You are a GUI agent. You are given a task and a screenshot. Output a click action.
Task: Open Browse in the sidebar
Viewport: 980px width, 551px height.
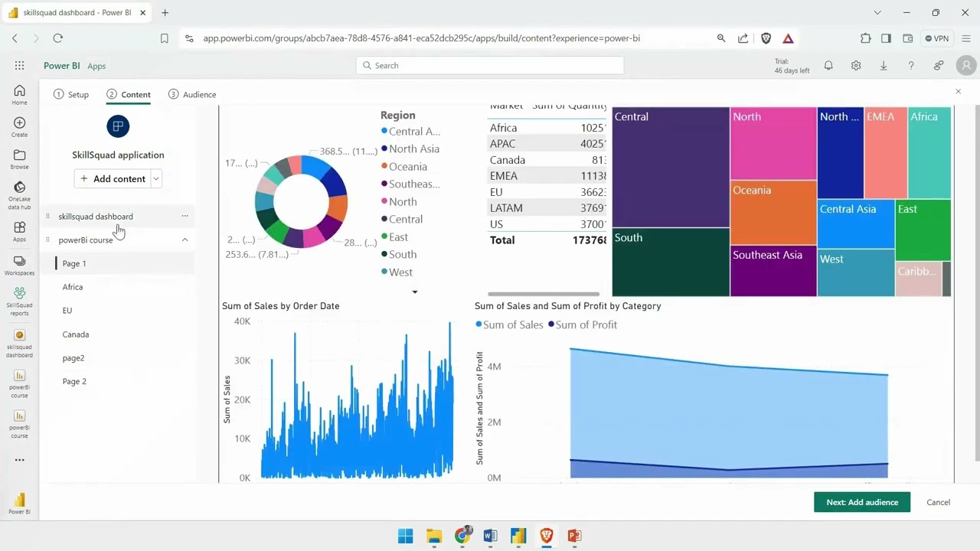(19, 159)
